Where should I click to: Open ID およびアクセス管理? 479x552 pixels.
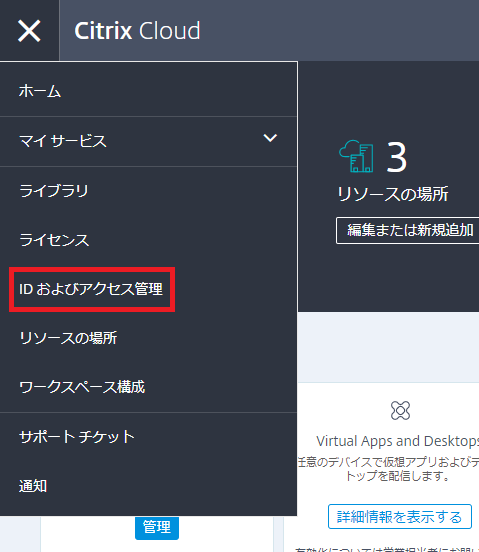[x=91, y=289]
